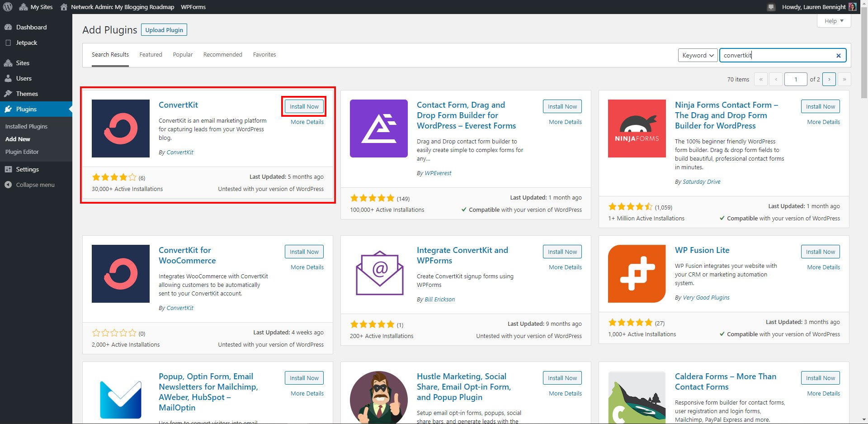Switch to Popular tab
The height and width of the screenshot is (424, 868).
(x=183, y=55)
